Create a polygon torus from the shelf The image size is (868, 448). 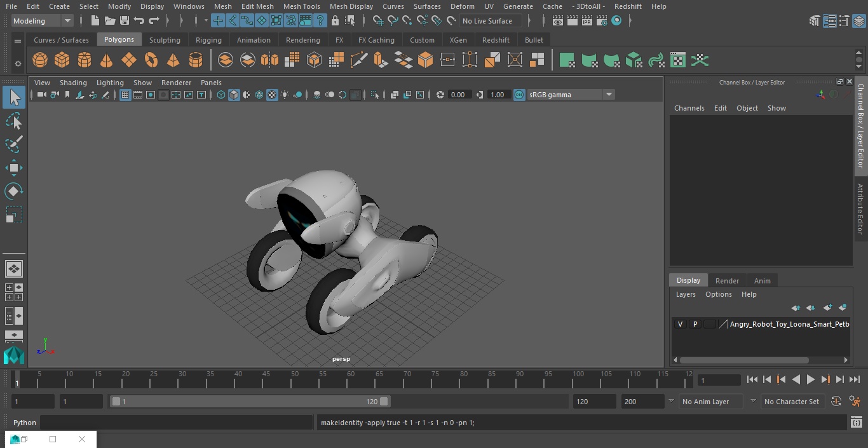pos(151,60)
